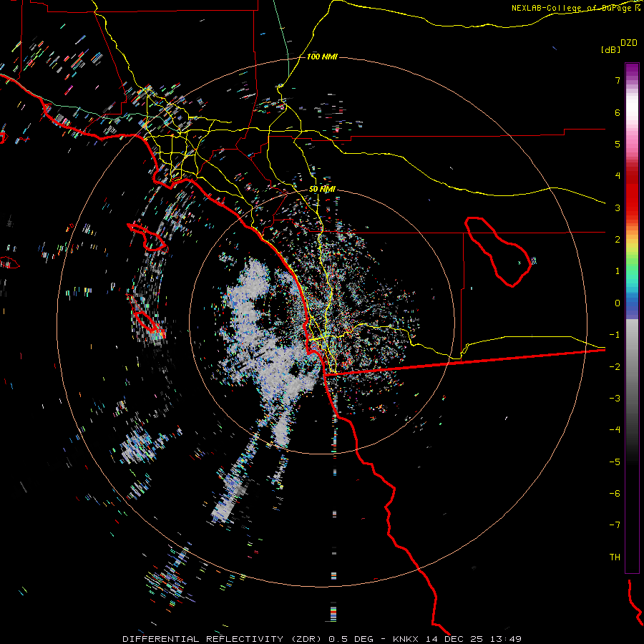Click the 5 value on color scale
Viewport: 644px width, 644px height.
coord(618,144)
